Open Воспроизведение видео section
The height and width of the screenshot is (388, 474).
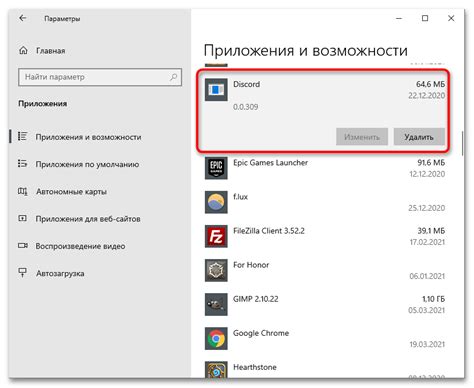tap(80, 246)
